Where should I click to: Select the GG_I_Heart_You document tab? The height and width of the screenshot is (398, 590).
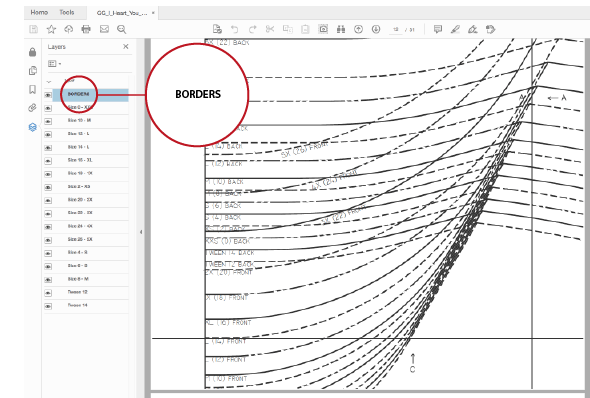(x=122, y=13)
